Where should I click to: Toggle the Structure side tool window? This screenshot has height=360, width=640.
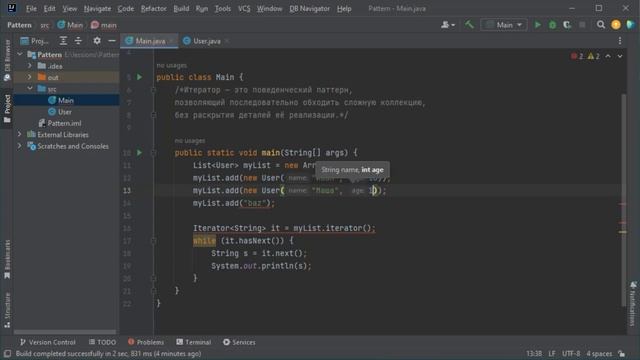tap(7, 310)
